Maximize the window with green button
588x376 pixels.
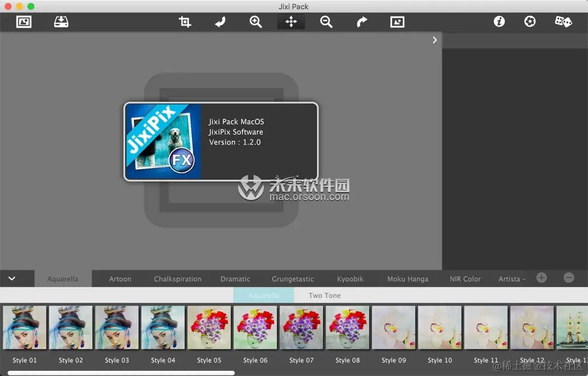pyautogui.click(x=31, y=6)
